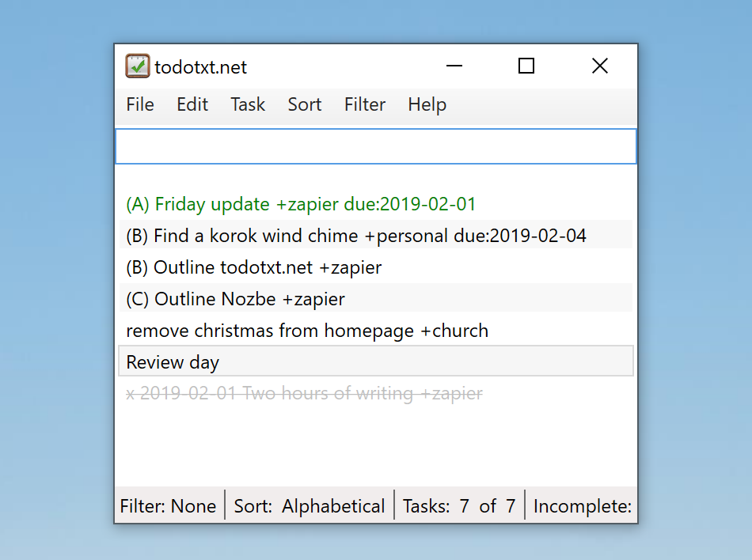The height and width of the screenshot is (560, 752).
Task: Close the todotxt.net window
Action: [599, 66]
